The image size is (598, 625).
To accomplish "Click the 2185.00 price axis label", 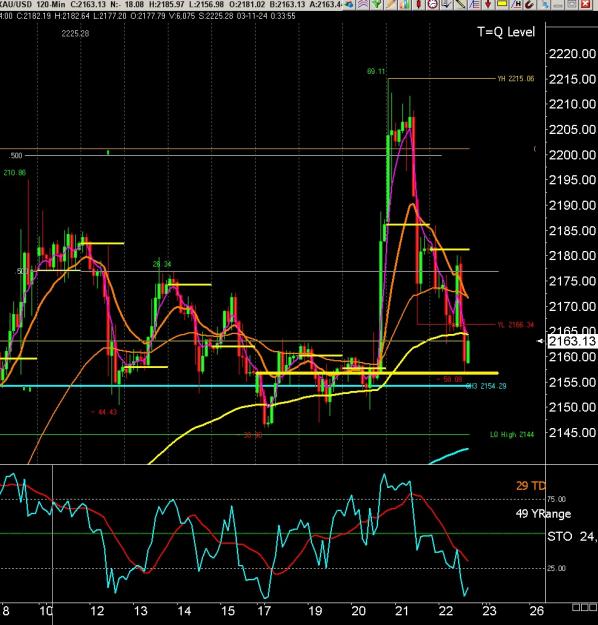I will [x=572, y=230].
